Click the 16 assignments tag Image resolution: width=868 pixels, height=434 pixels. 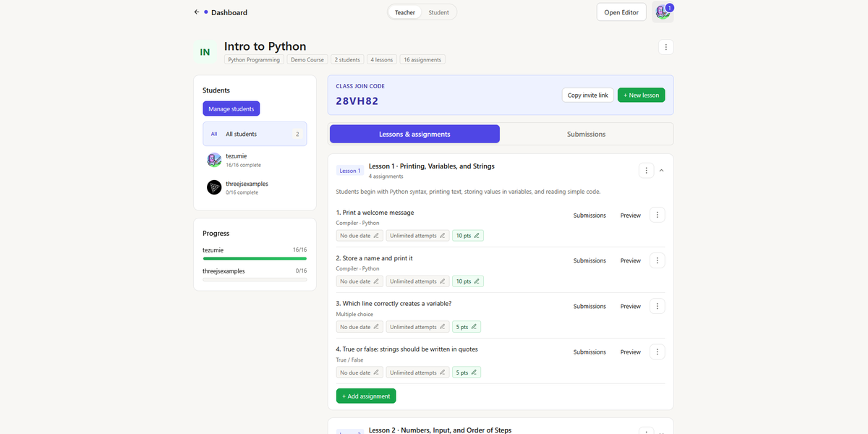[422, 59]
